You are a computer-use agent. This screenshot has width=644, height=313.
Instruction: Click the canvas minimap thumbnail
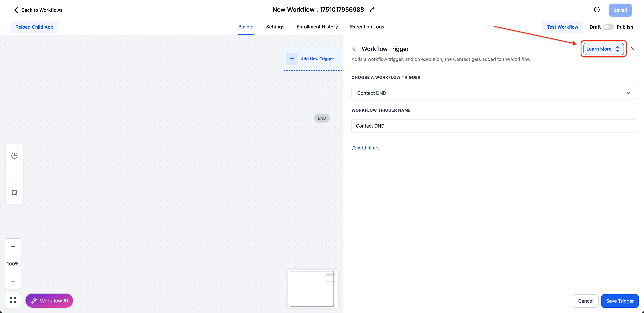[x=312, y=289]
